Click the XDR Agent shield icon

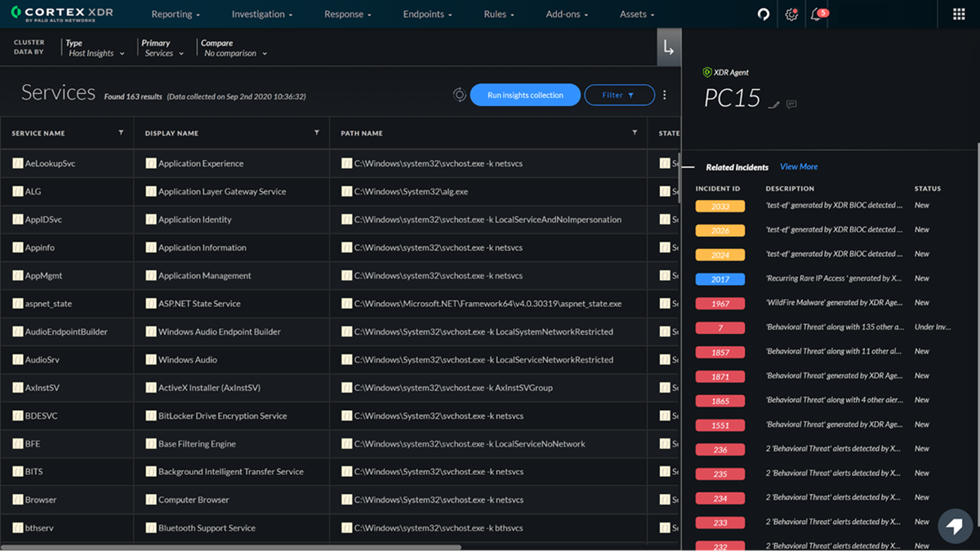706,72
